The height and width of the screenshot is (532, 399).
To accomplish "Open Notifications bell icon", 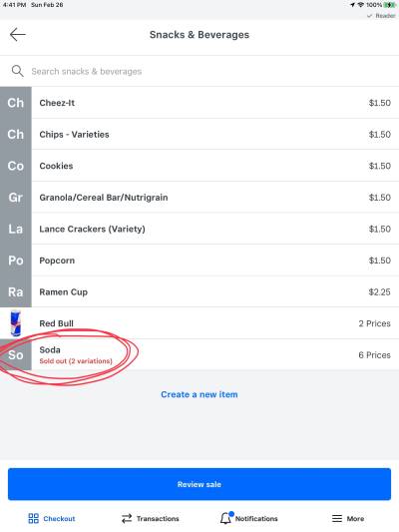I will pos(225,518).
